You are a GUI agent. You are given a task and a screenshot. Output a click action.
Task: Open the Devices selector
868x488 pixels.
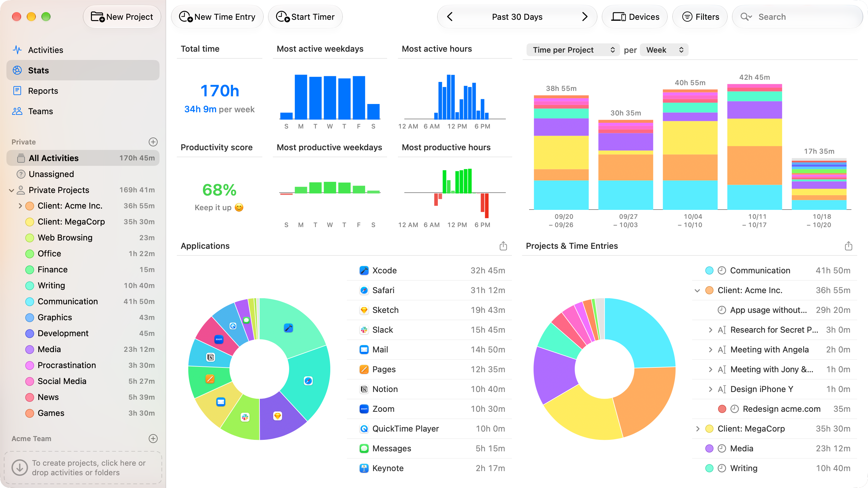tap(635, 17)
